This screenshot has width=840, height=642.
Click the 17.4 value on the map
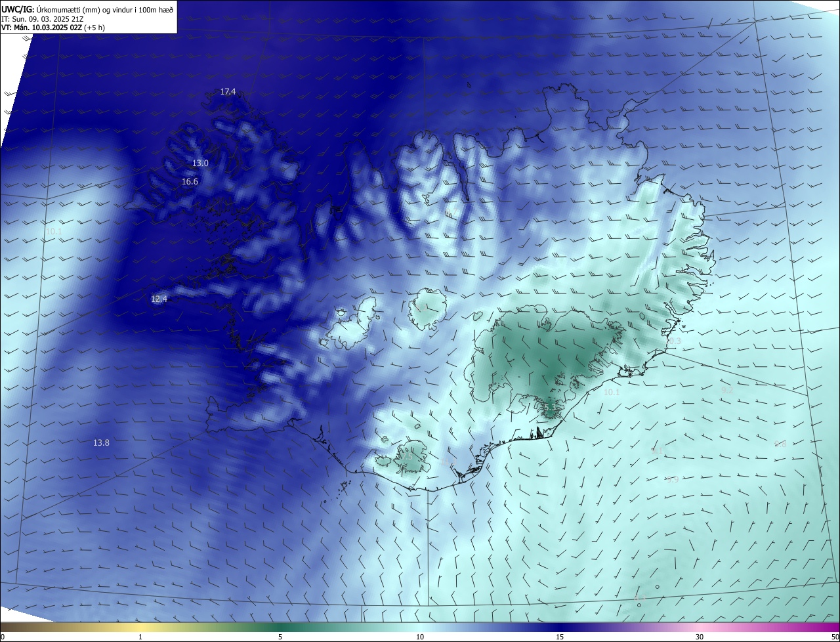tap(228, 91)
